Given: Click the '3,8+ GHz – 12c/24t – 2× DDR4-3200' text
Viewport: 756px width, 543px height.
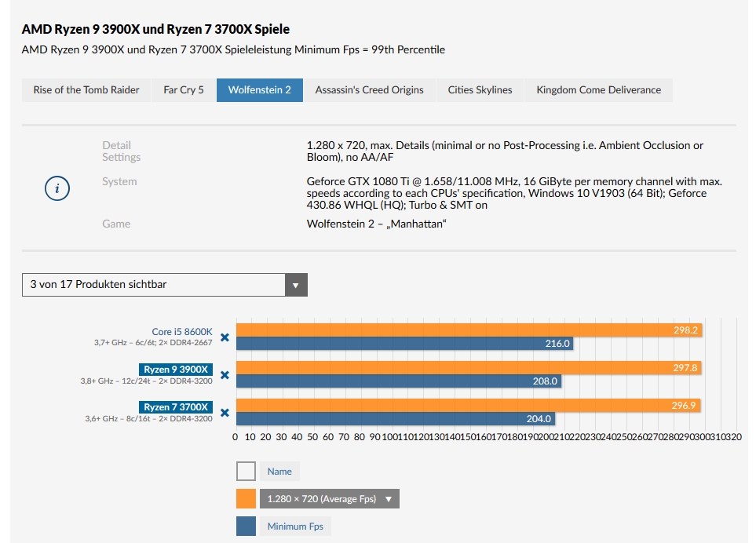Looking at the screenshot, I should coord(147,381).
